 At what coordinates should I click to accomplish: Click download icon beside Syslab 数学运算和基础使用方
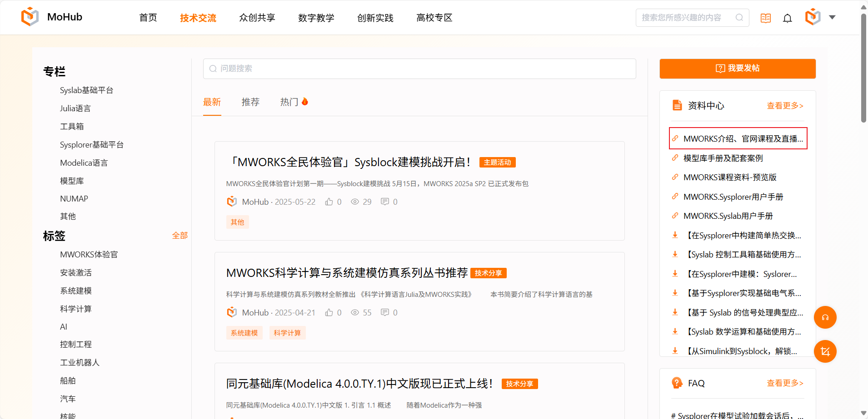coord(675,331)
